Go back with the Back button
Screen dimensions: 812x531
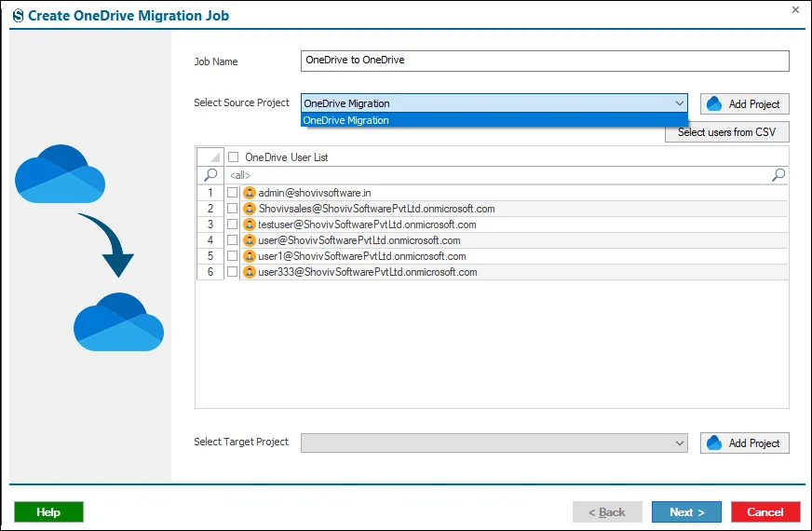607,511
